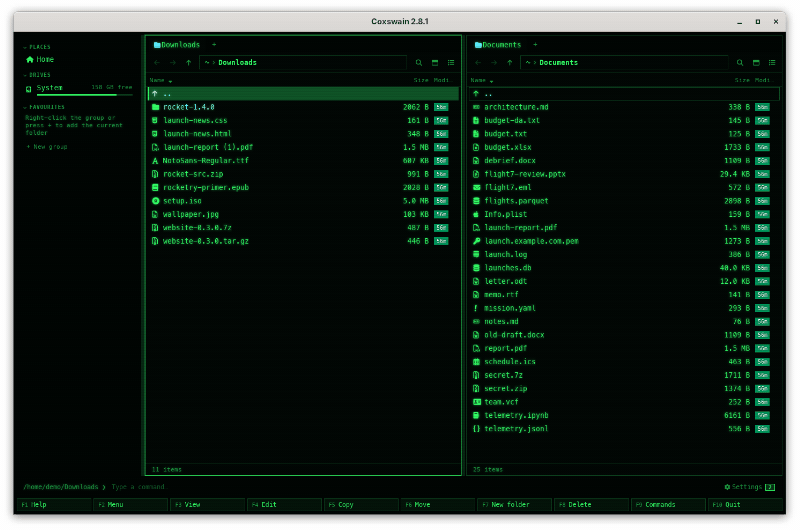Click the F6 Move button
The image size is (800, 530).
pyautogui.click(x=438, y=505)
